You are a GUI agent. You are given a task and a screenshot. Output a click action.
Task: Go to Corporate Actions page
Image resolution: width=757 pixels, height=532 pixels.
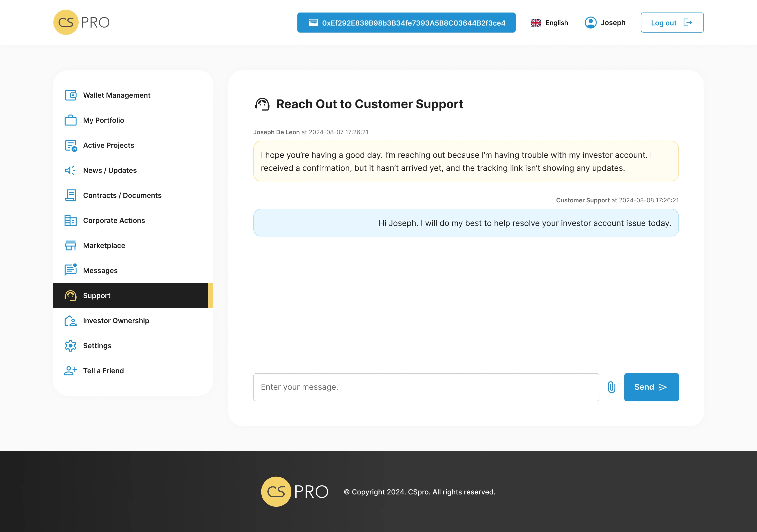click(x=114, y=221)
